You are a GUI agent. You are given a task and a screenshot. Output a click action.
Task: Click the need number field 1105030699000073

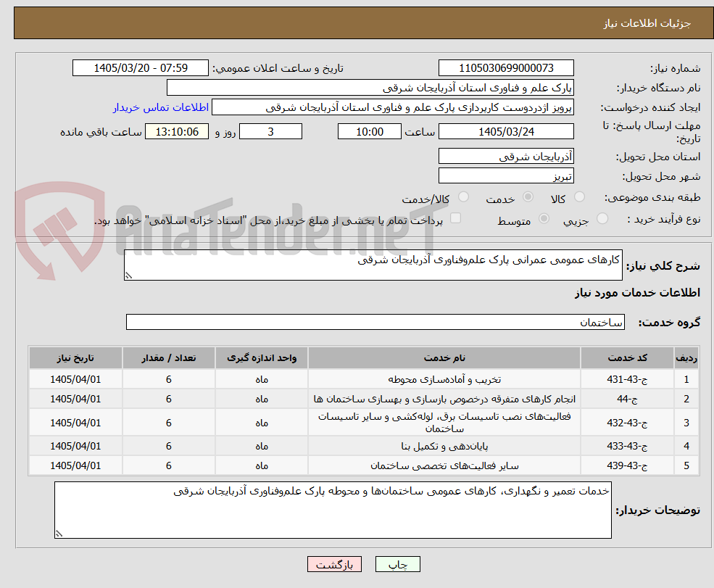pos(506,68)
